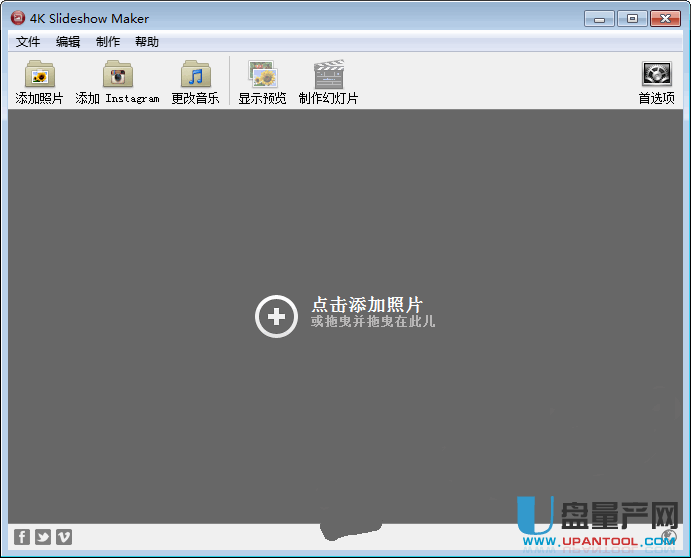This screenshot has width=691, height=558.
Task: Close the 4K Slideshow Maker window
Action: click(664, 18)
